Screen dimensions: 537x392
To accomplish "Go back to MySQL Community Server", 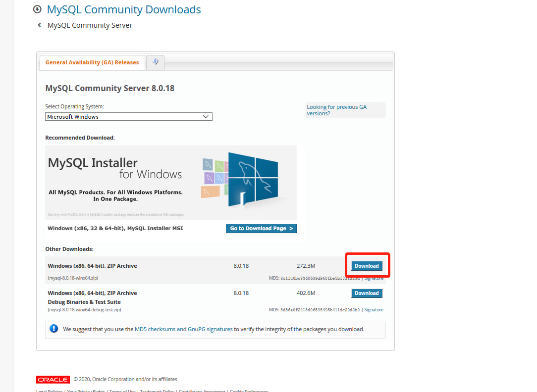I will (x=90, y=25).
